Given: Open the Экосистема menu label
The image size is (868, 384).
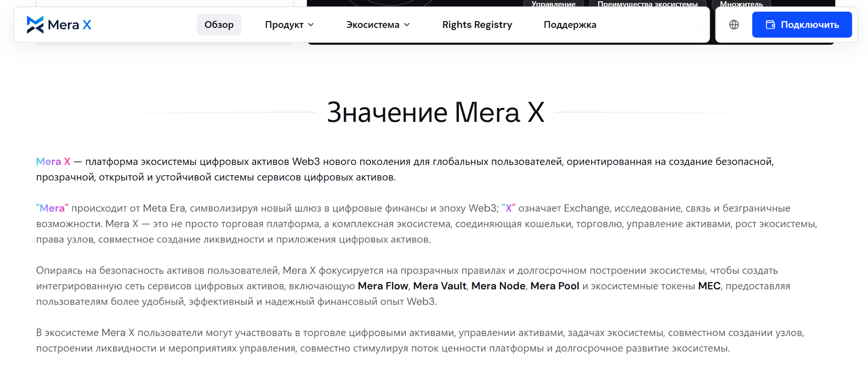Looking at the screenshot, I should pyautogui.click(x=373, y=25).
